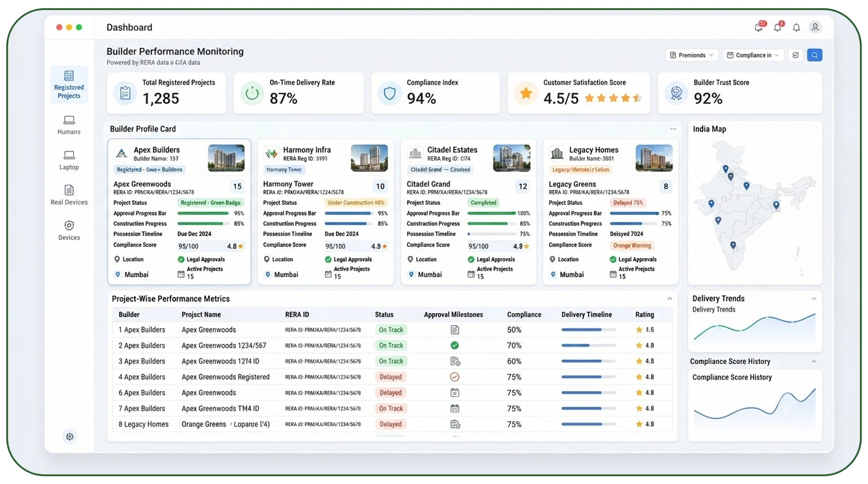
Task: Open Real Devices in sidebar
Action: [x=69, y=195]
